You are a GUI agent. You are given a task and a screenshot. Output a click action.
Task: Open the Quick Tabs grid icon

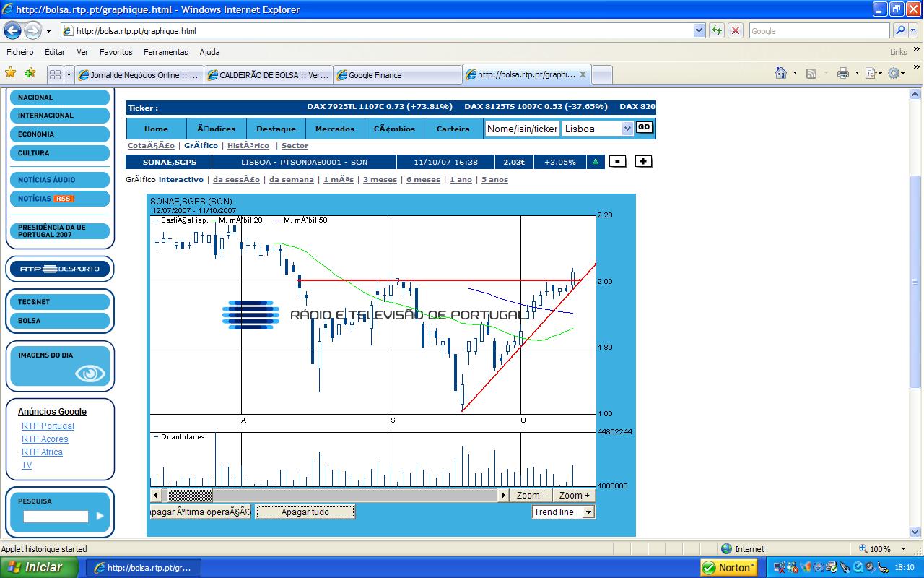pyautogui.click(x=55, y=74)
